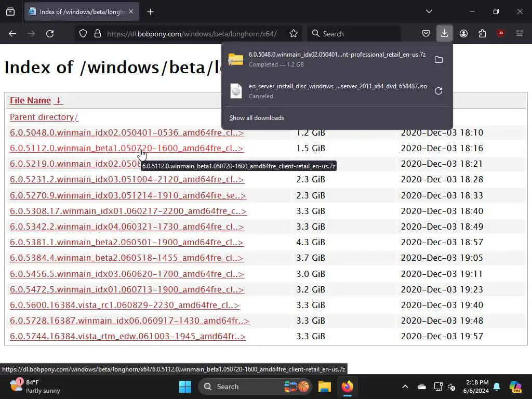Download 6.0.5728.16387.winmain_idx06 file link
The height and width of the screenshot is (399, 532).
click(129, 321)
